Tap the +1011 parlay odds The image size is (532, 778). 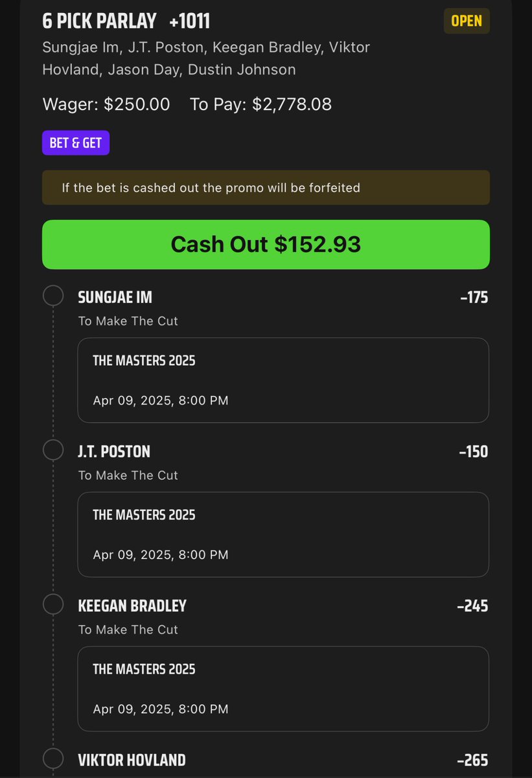[x=190, y=21]
